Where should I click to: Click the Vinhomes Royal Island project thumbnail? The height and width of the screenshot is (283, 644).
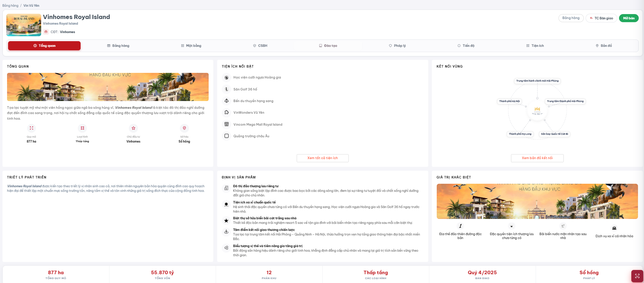[24, 25]
